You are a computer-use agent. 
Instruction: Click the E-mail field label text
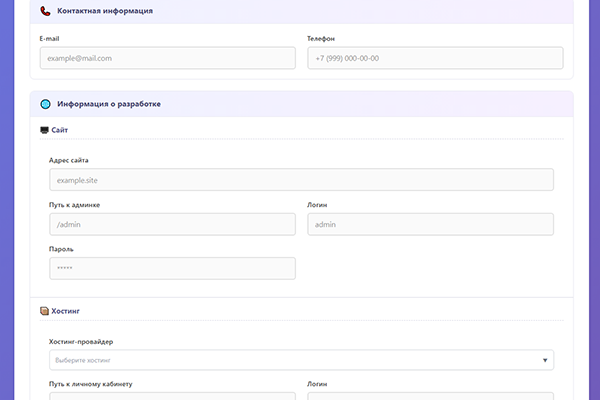click(50, 38)
